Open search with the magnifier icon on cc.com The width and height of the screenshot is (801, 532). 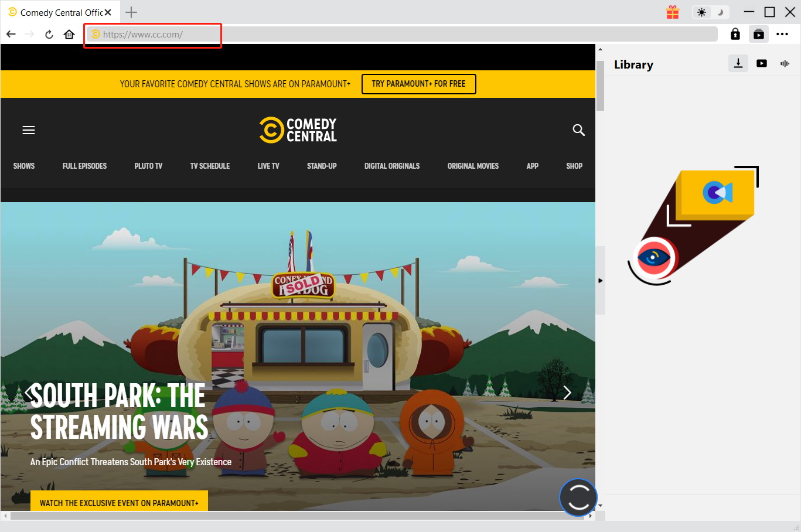tap(578, 130)
